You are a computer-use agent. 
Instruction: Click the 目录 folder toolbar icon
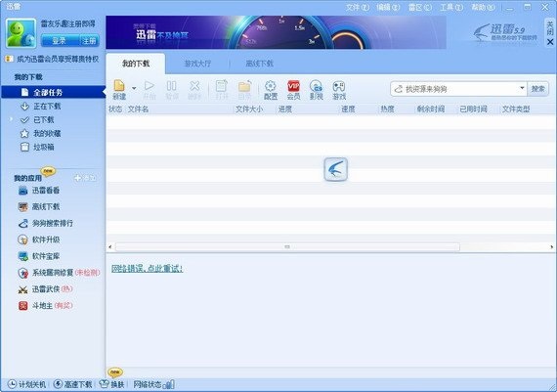pyautogui.click(x=244, y=90)
